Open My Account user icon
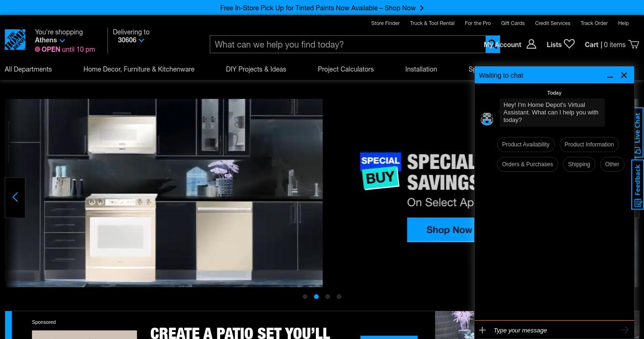644x339 pixels. [531, 44]
